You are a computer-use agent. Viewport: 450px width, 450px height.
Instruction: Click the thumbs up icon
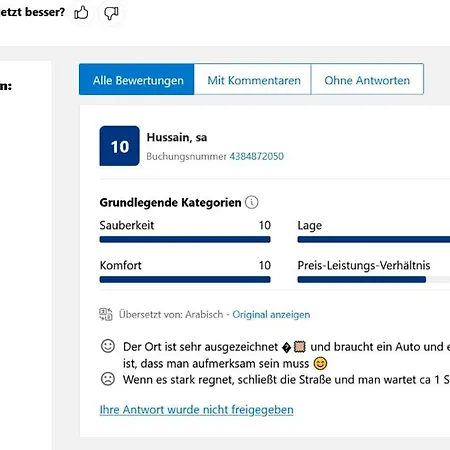coord(81,13)
